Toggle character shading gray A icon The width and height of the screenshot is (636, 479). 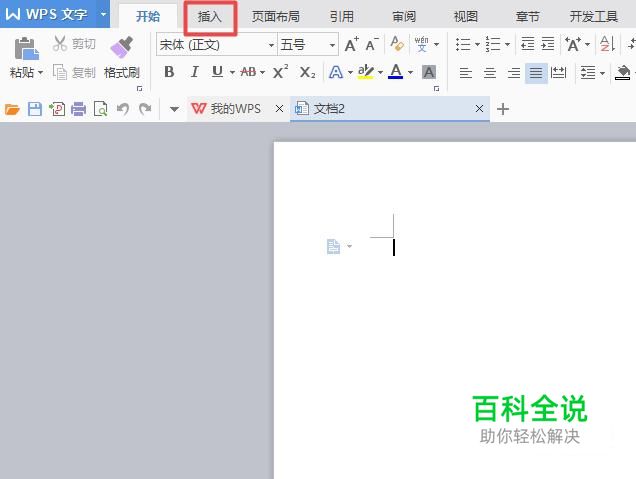click(429, 72)
